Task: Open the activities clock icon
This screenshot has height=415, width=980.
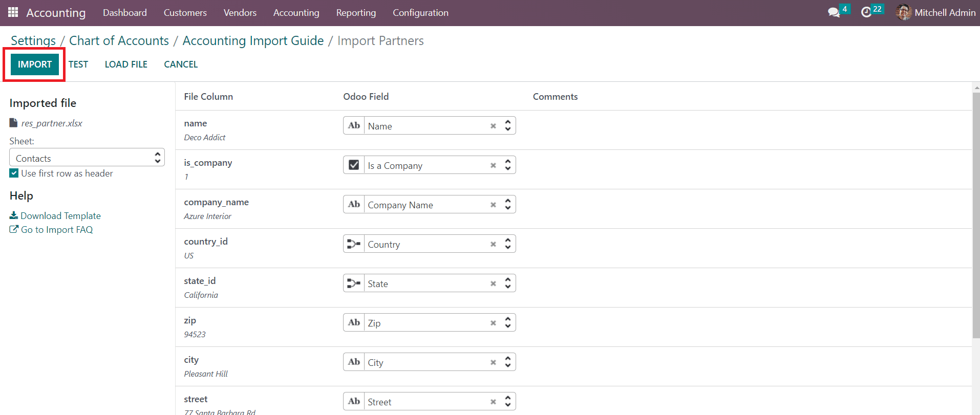Action: 866,12
